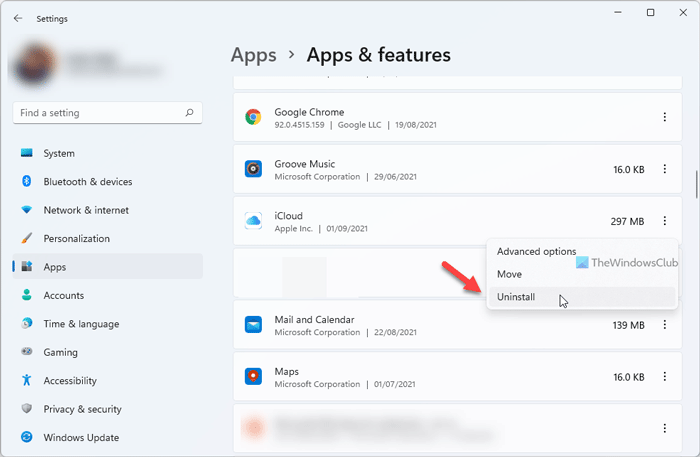Click the Chrome version 92.0.4515.159 text
This screenshot has width=700, height=457.
[x=299, y=125]
